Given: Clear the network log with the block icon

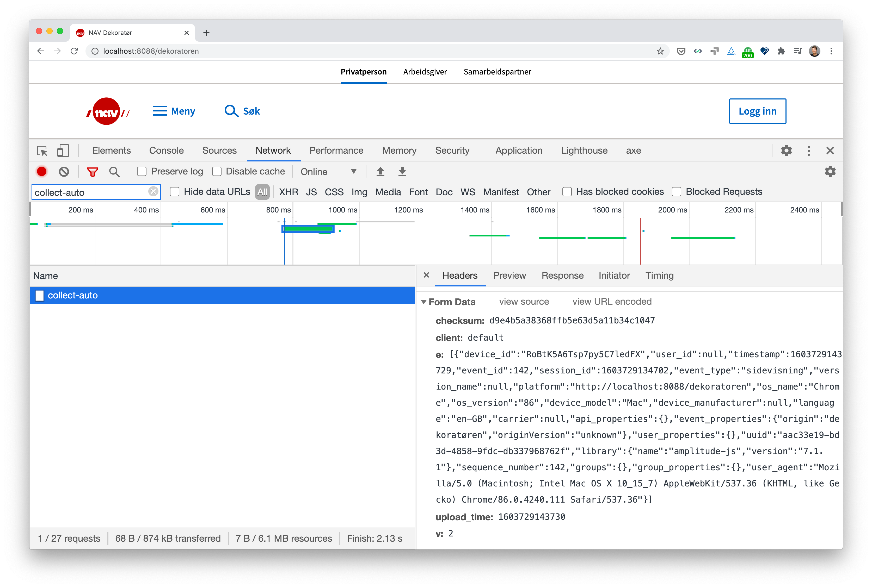Looking at the screenshot, I should (64, 171).
